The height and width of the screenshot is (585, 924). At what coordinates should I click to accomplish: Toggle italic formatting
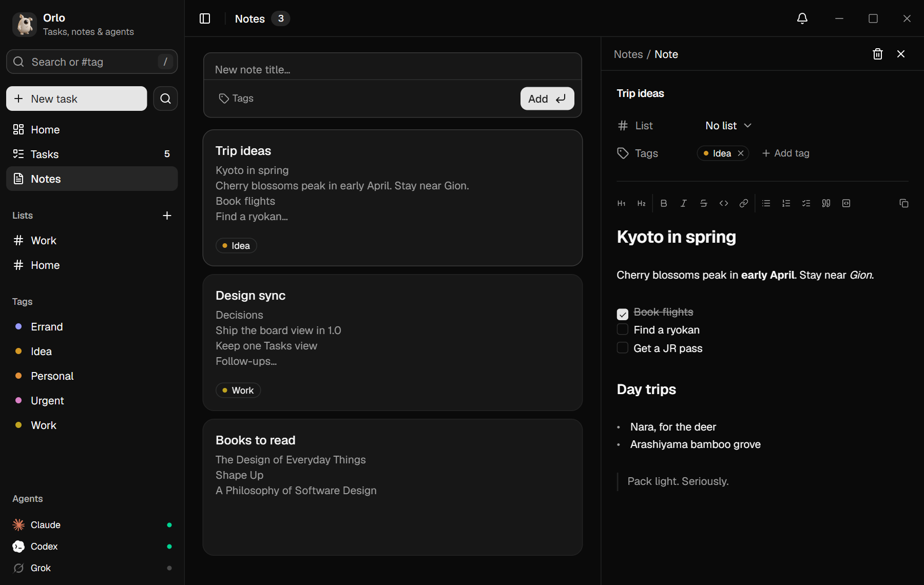coord(684,203)
